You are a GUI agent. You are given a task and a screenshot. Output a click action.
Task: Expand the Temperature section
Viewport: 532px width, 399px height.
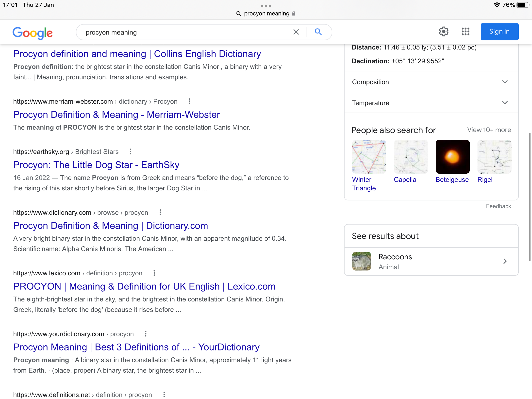431,103
